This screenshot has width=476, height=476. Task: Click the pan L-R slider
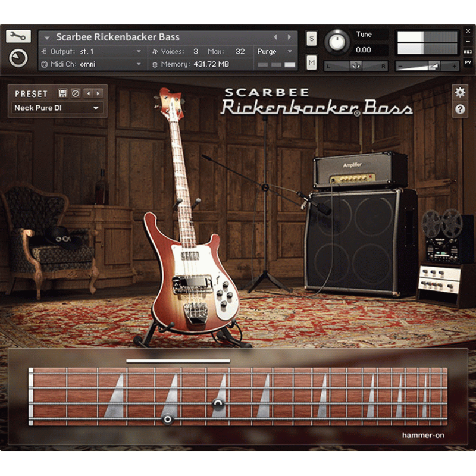tap(356, 66)
